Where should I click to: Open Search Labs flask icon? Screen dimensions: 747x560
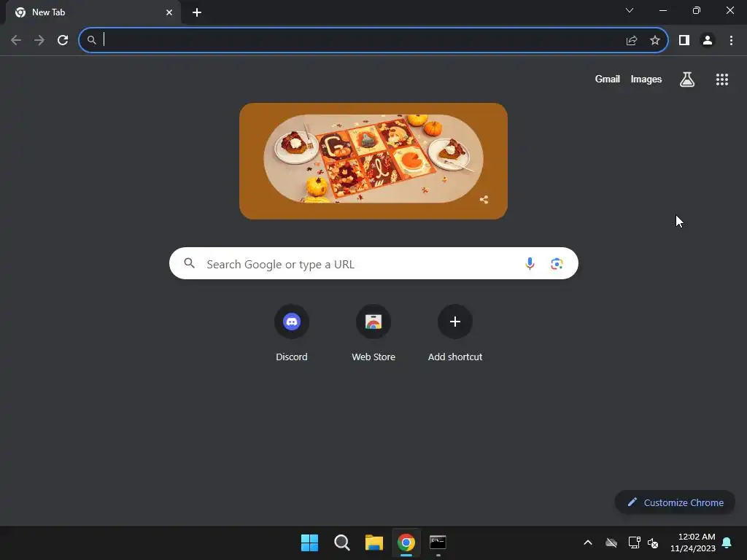(x=687, y=79)
